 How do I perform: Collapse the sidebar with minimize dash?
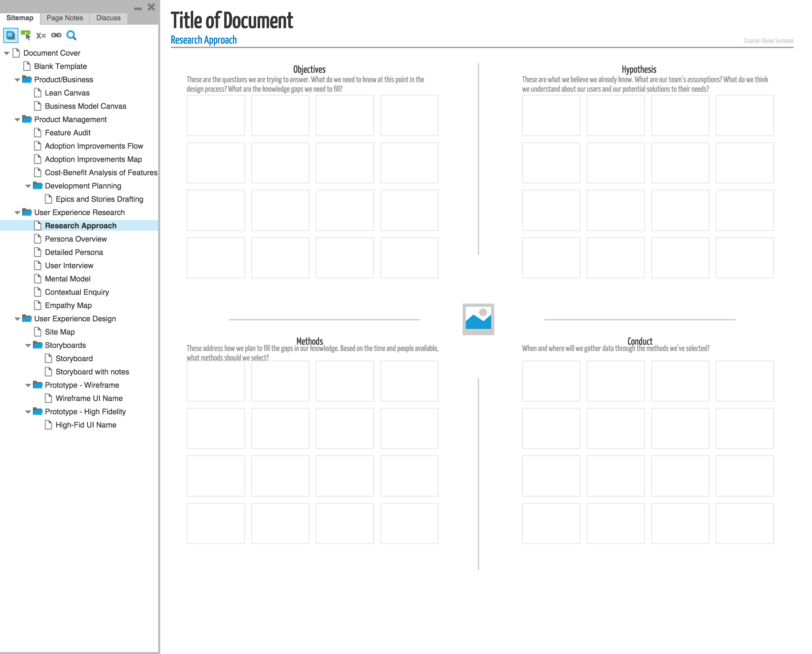point(138,8)
